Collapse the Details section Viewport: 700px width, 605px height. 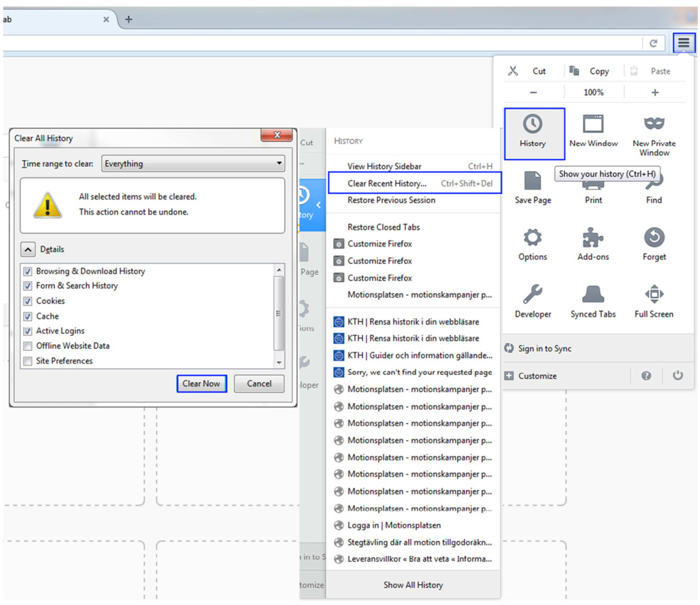click(x=27, y=249)
